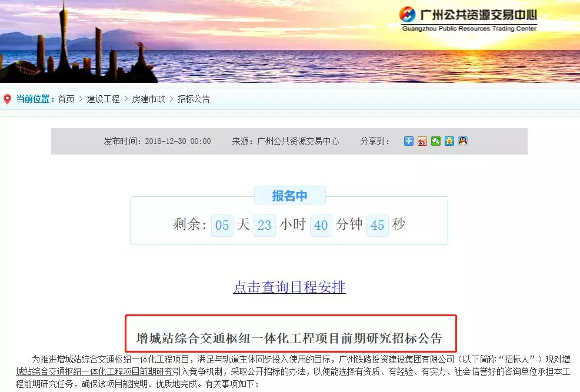Click the seconds countdown box showing 45
This screenshot has height=392, width=580.
pyautogui.click(x=377, y=225)
